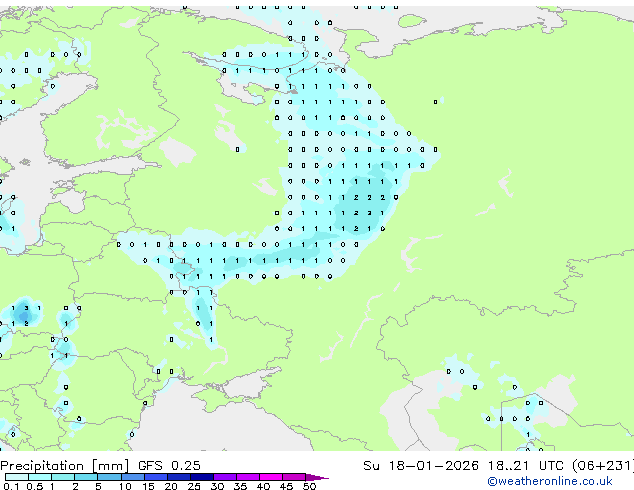
Task: Click the legend label '0.1'
Action: click(12, 486)
